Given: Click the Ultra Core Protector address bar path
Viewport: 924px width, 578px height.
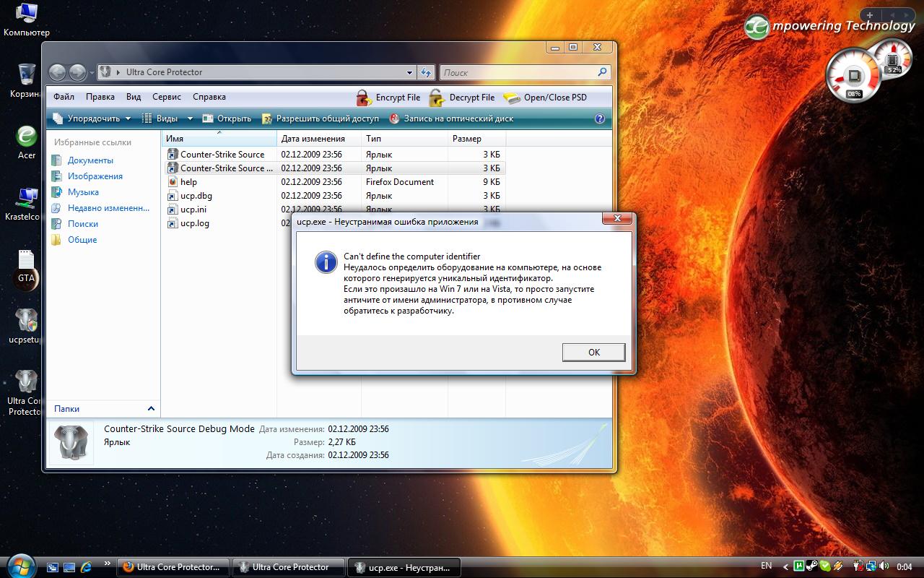Looking at the screenshot, I should coord(164,72).
